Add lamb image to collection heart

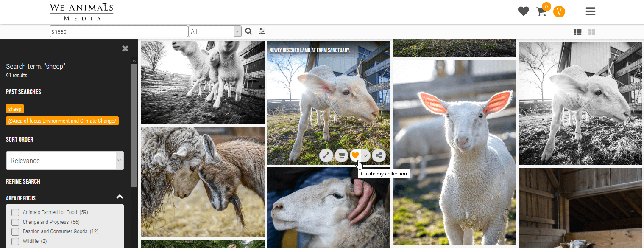point(355,155)
